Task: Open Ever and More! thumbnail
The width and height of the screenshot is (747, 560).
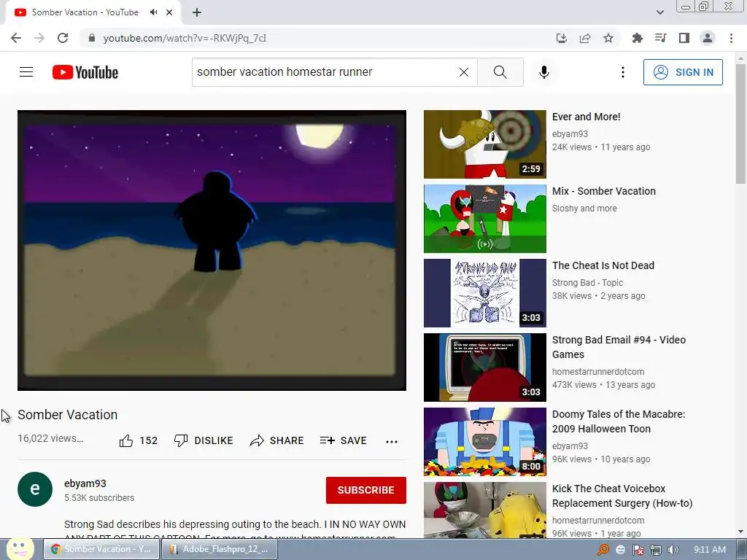Action: pos(484,144)
